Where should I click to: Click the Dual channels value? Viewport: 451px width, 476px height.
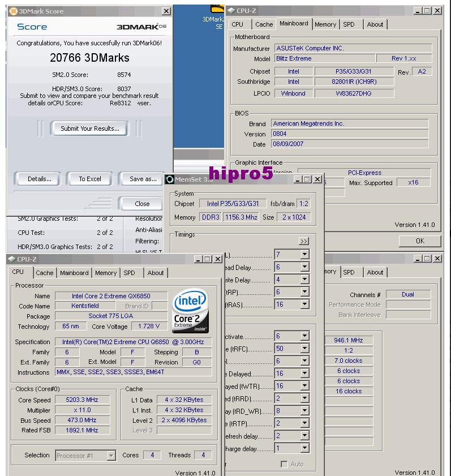[408, 294]
